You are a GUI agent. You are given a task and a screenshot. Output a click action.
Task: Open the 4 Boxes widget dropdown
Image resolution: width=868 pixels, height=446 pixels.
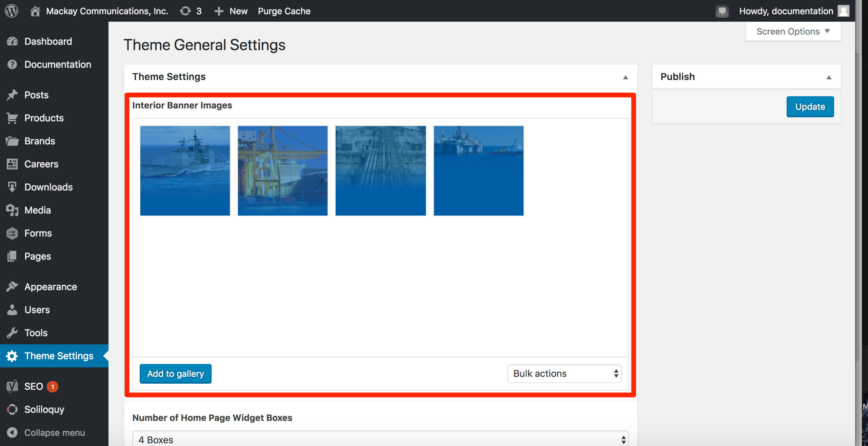380,439
